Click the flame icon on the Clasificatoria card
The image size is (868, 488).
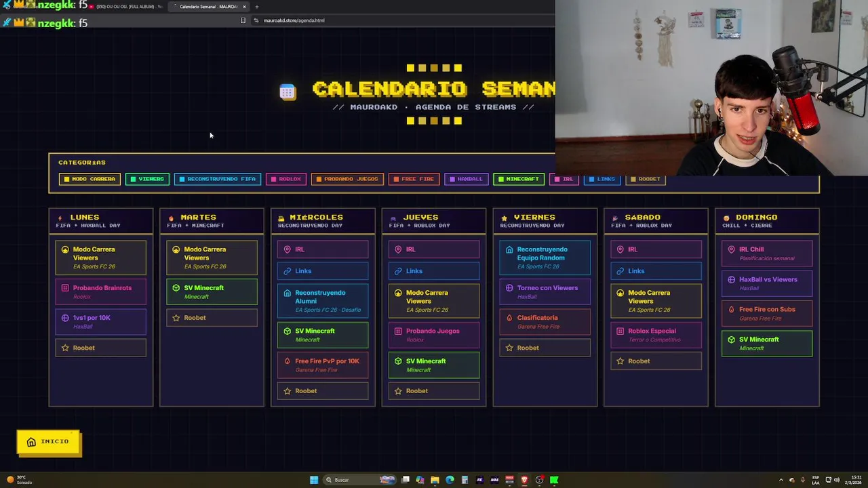coord(509,318)
